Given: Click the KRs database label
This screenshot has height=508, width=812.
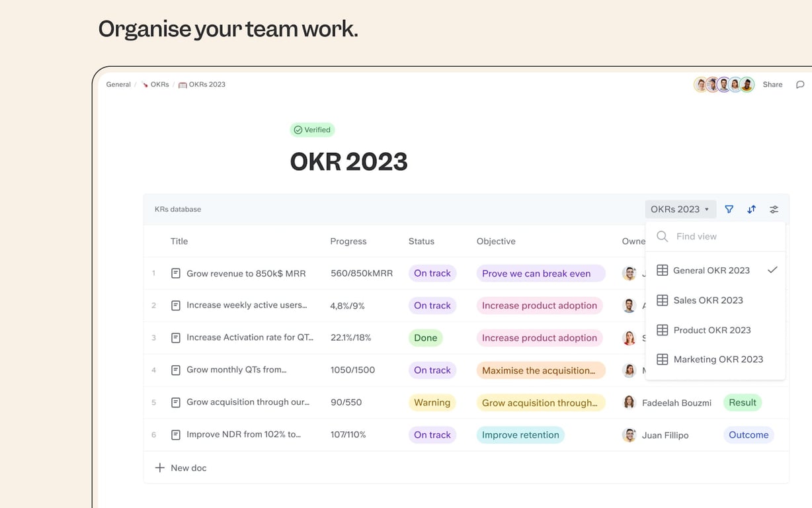Looking at the screenshot, I should pyautogui.click(x=178, y=209).
